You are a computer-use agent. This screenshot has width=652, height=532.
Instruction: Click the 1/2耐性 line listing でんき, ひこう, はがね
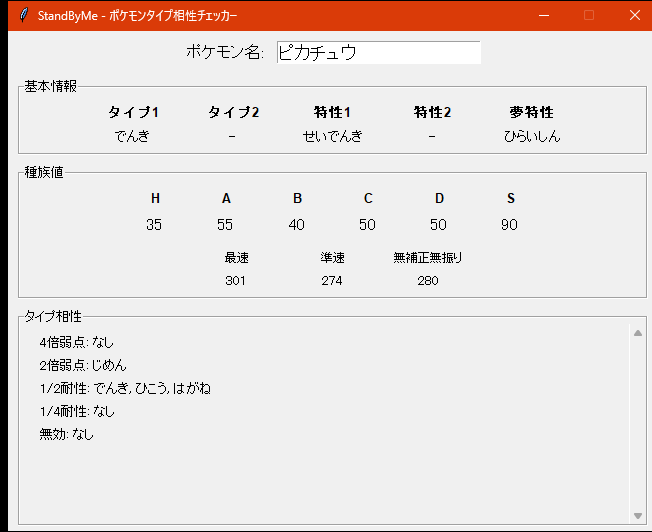pyautogui.click(x=125, y=388)
